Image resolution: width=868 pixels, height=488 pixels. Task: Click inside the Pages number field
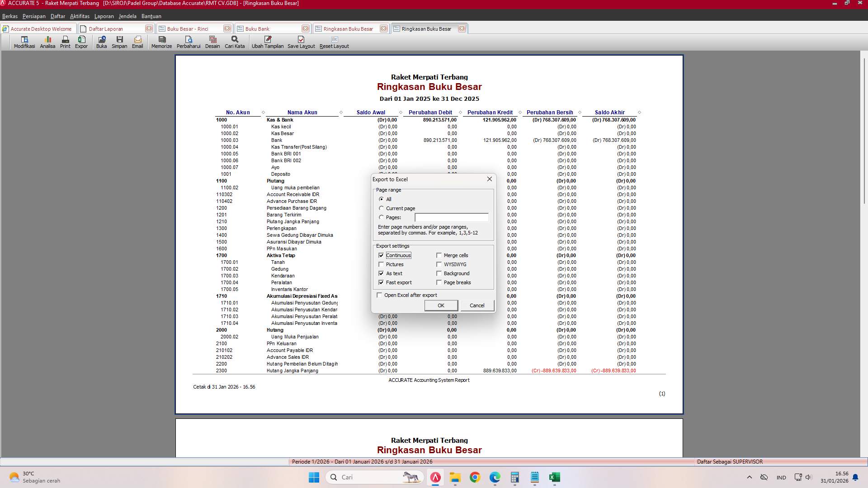pos(451,217)
